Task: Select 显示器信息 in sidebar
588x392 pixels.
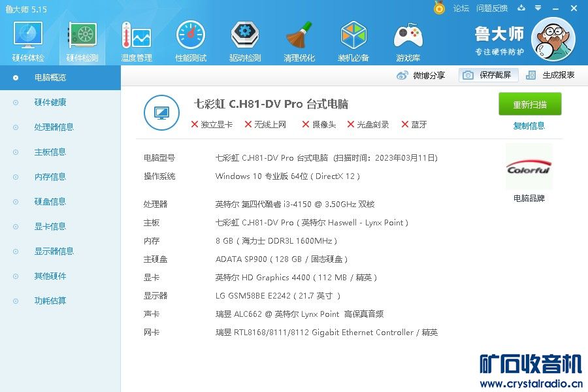Action: (x=54, y=252)
